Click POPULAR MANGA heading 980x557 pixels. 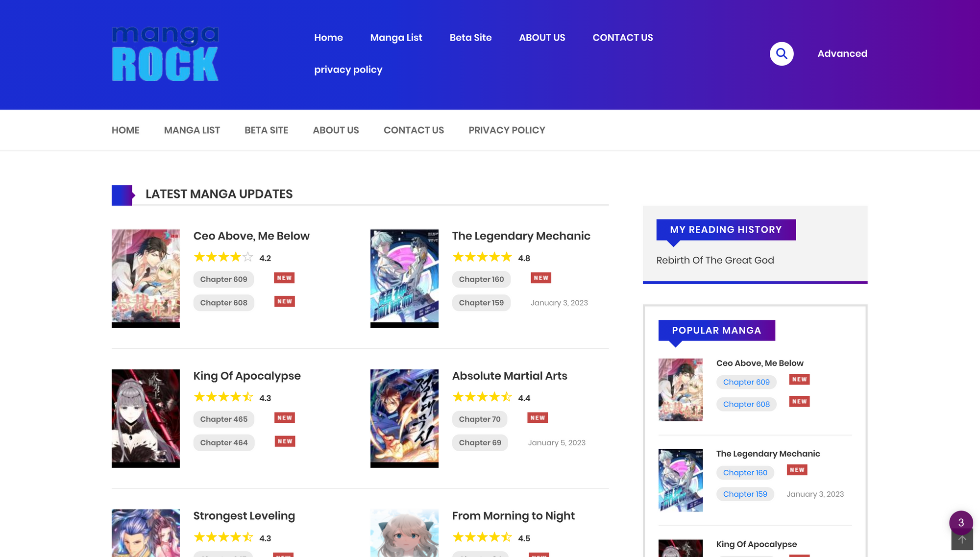click(x=716, y=331)
